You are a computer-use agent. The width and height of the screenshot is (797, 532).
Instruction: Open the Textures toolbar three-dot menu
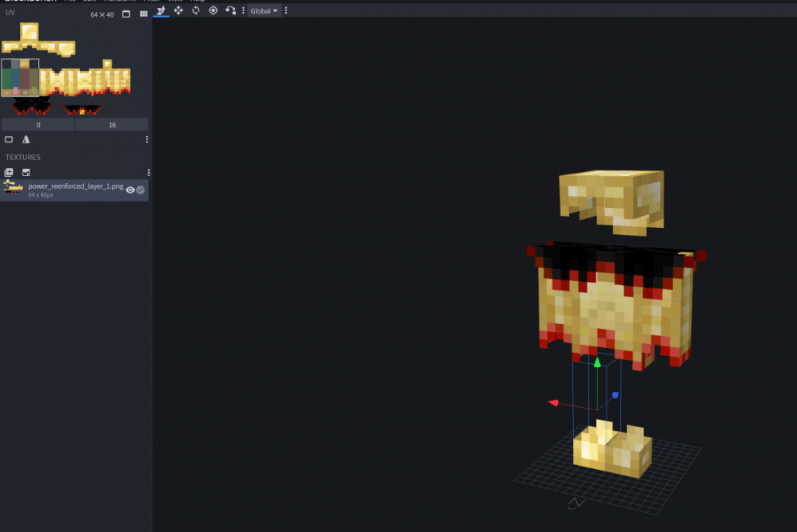[x=148, y=173]
